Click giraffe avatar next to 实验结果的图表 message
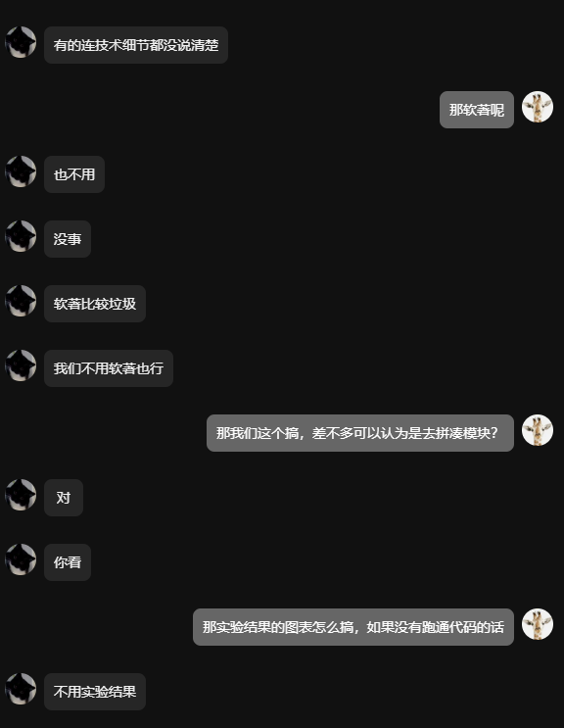The width and height of the screenshot is (564, 728). coord(538,624)
